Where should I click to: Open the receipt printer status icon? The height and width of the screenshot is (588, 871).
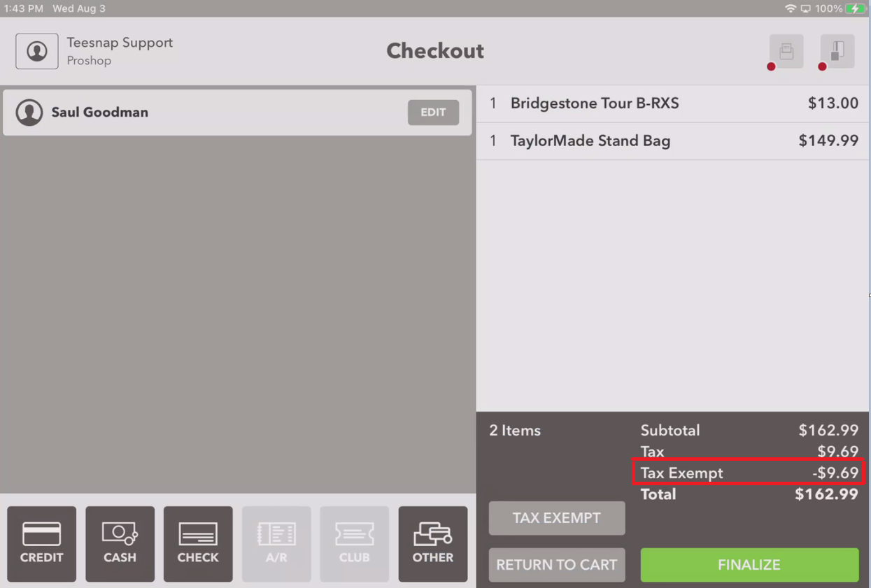pos(786,51)
